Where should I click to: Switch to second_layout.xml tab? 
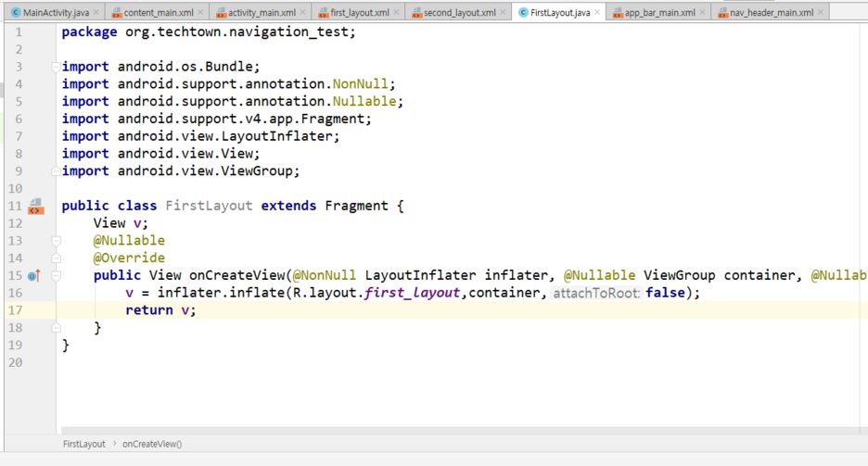tap(459, 12)
